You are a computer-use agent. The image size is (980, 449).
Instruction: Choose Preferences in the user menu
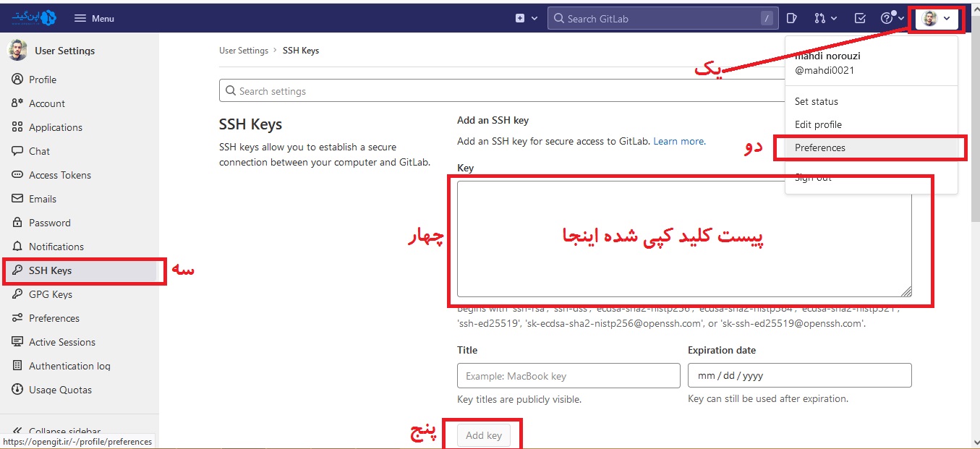[820, 147]
